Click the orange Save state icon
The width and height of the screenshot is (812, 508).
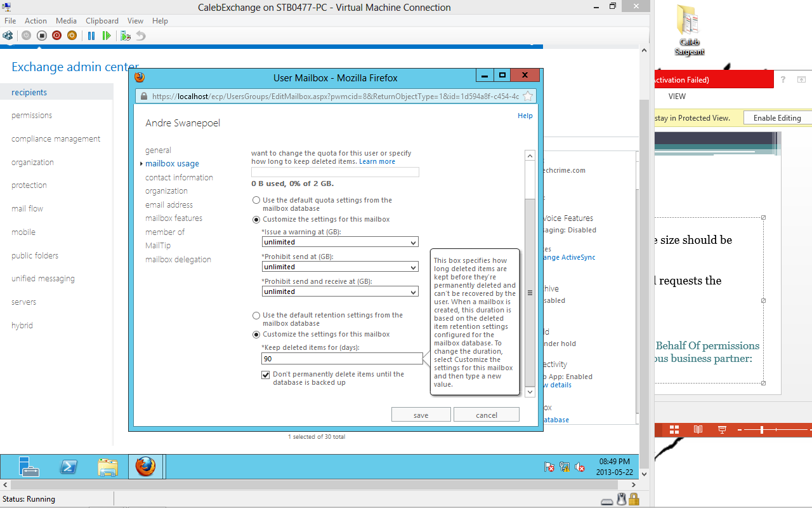[x=72, y=36]
